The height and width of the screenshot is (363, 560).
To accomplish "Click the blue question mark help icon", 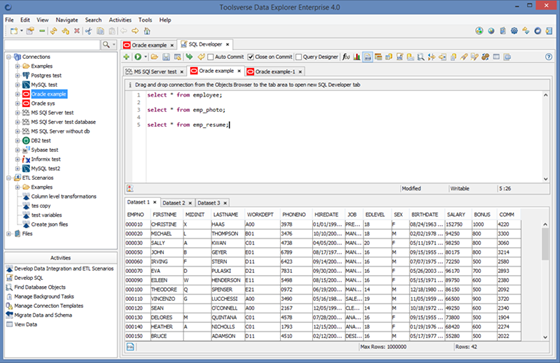I will point(549,57).
